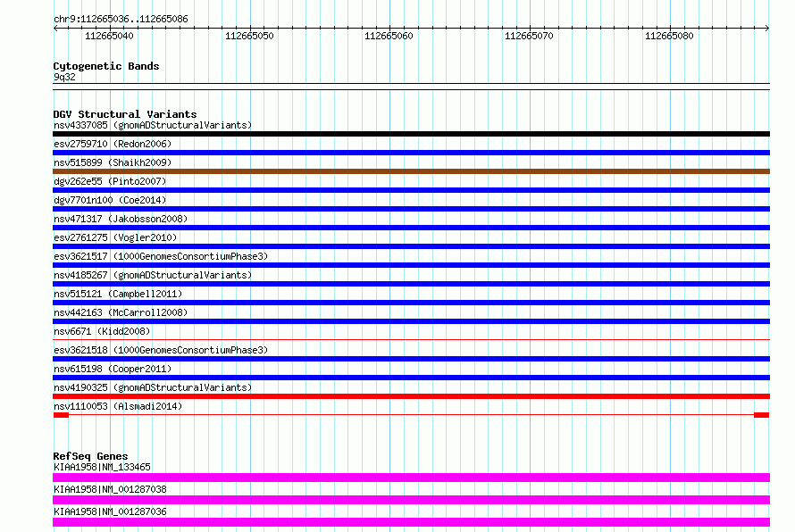Click ruler position 112665040
The image size is (795, 532).
tap(109, 36)
